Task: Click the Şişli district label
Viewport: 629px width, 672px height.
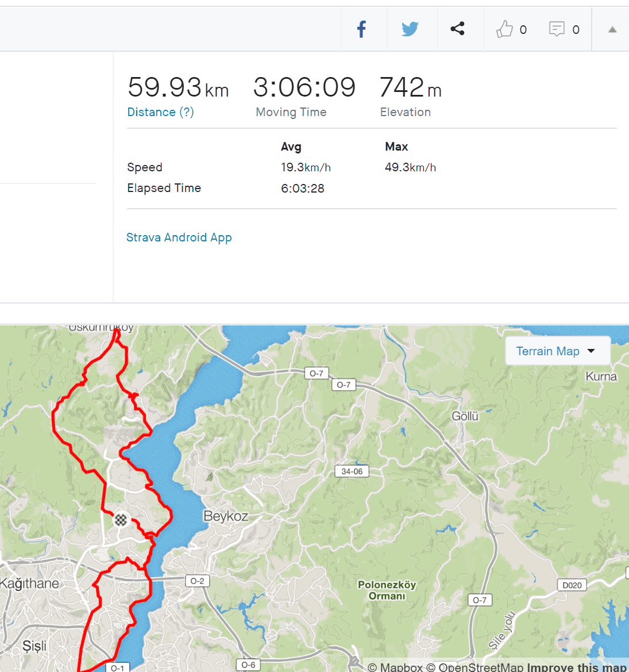Action: (34, 646)
